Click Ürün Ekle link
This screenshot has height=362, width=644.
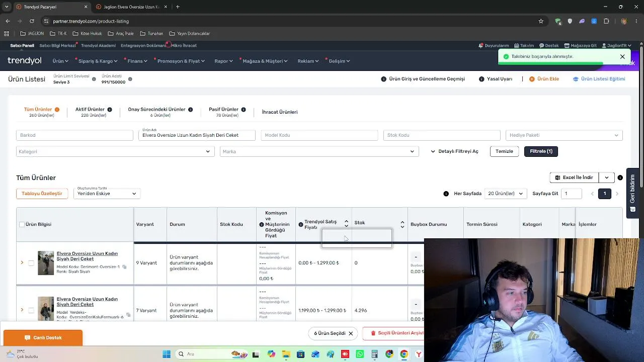tap(544, 79)
